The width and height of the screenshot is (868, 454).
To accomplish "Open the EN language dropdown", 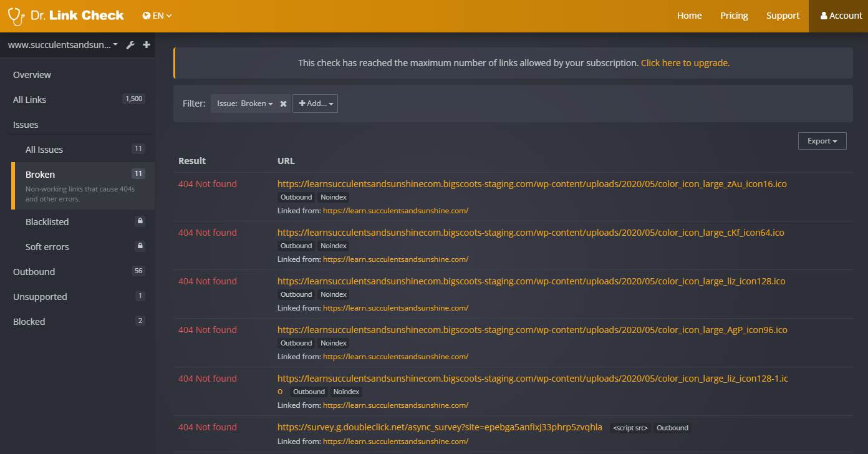I will (157, 16).
